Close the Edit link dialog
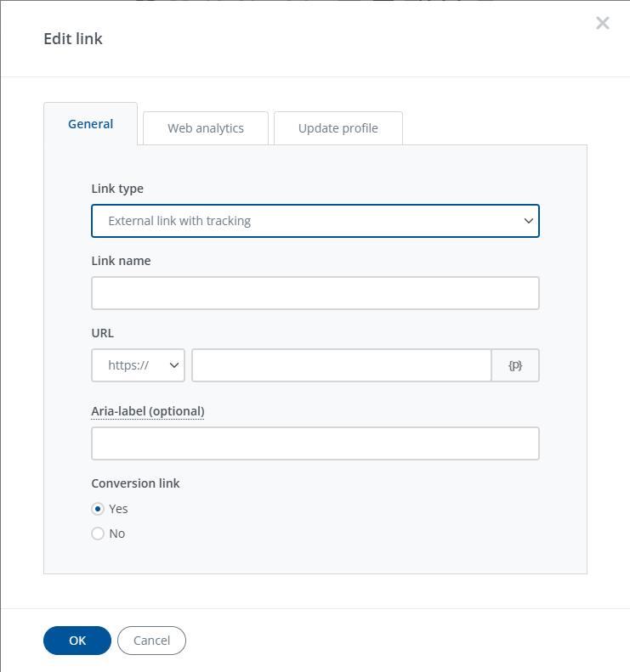This screenshot has width=630, height=672. 603,23
